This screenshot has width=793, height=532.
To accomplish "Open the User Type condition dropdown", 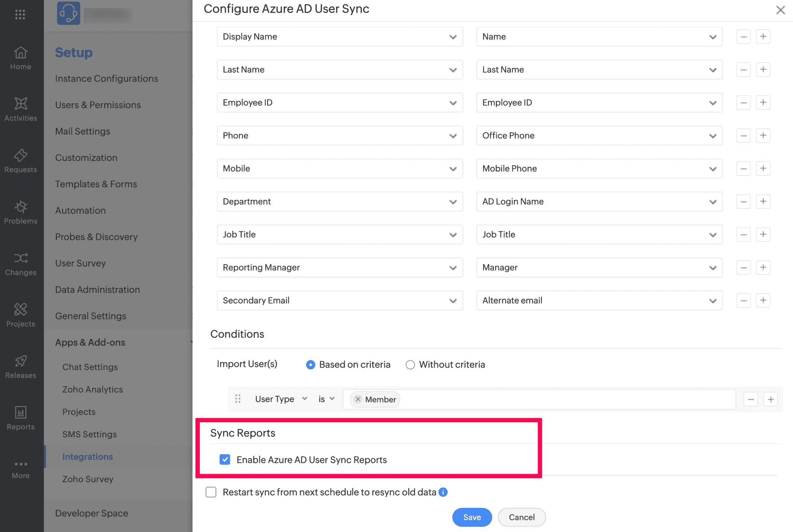I will [x=304, y=399].
